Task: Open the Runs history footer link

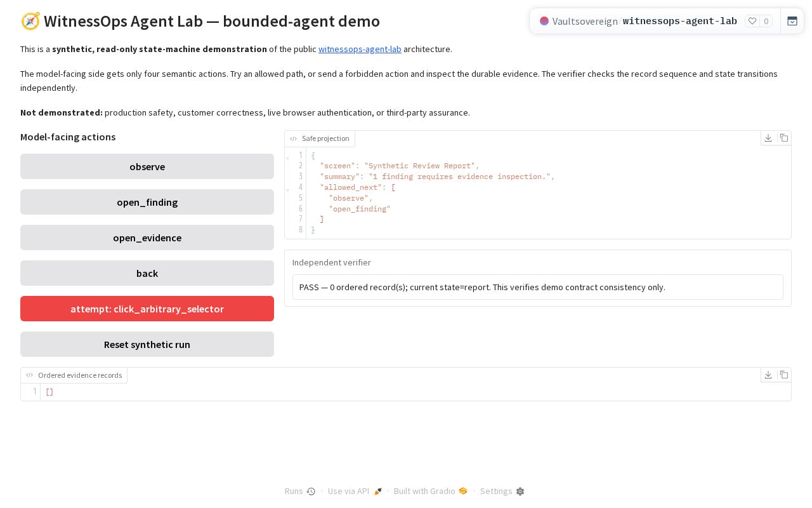Action: [300, 491]
